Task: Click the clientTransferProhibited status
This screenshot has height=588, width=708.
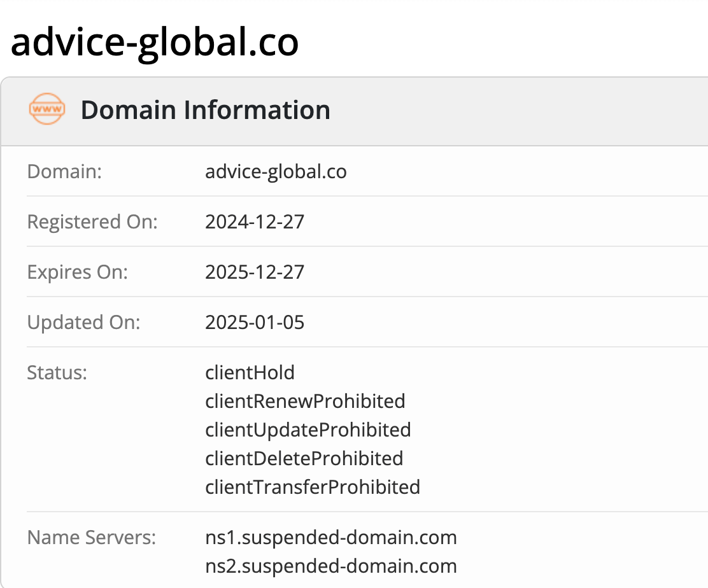Action: (x=313, y=487)
